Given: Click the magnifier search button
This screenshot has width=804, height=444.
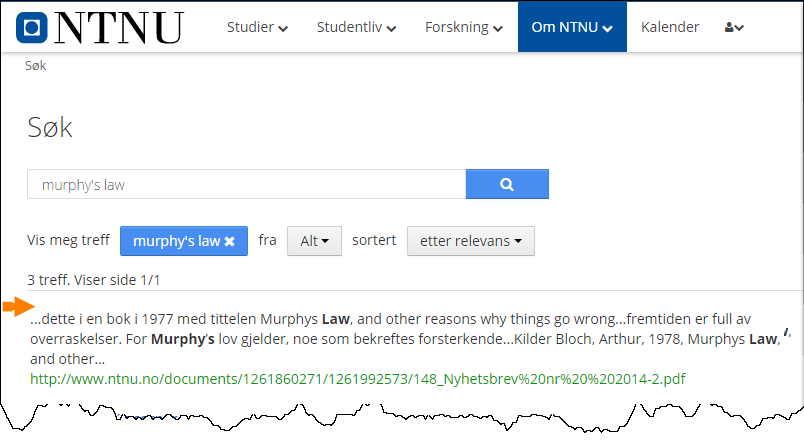Looking at the screenshot, I should click(507, 184).
